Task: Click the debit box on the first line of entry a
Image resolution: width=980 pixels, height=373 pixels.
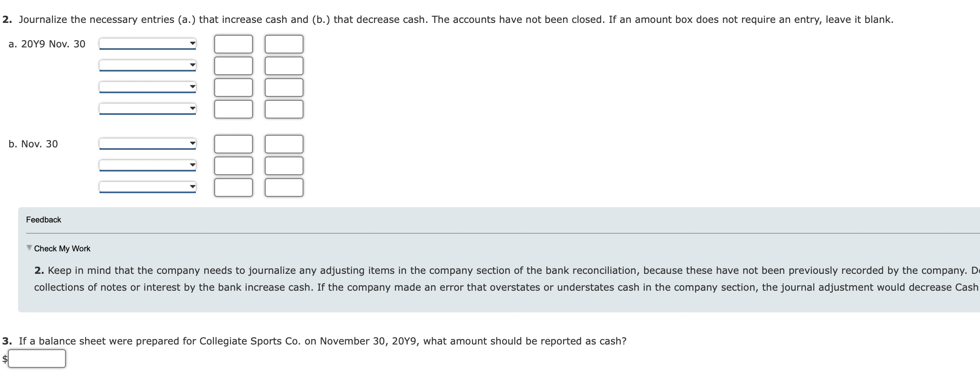Action: coord(233,43)
